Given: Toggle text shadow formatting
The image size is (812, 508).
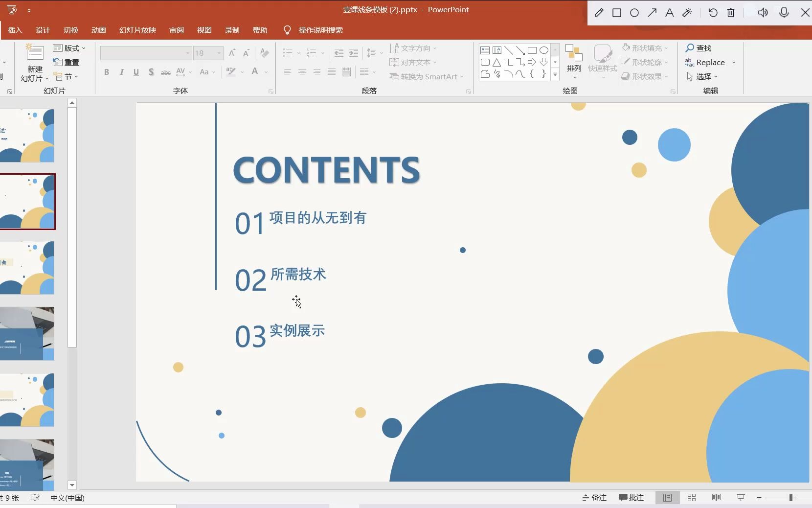Looking at the screenshot, I should [x=151, y=72].
